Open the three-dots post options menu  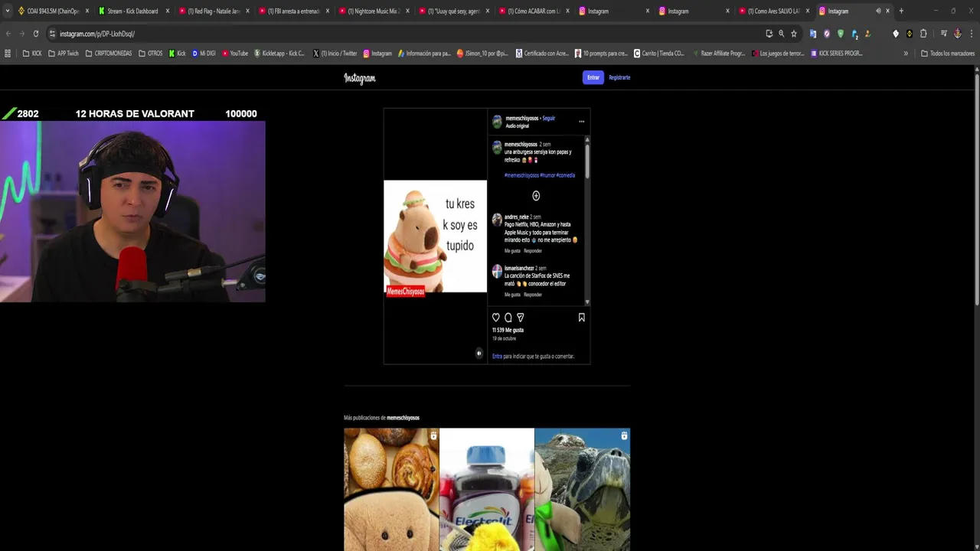[x=581, y=122]
